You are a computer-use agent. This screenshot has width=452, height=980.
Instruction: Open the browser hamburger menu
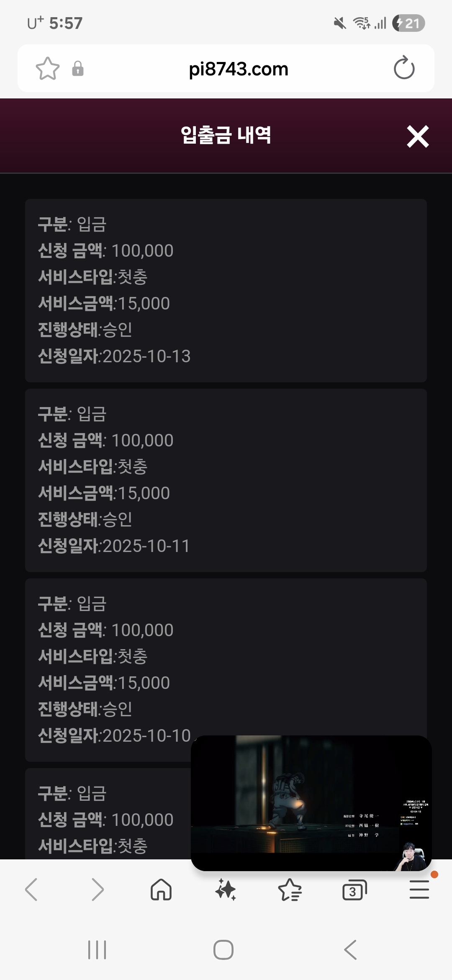tap(419, 890)
